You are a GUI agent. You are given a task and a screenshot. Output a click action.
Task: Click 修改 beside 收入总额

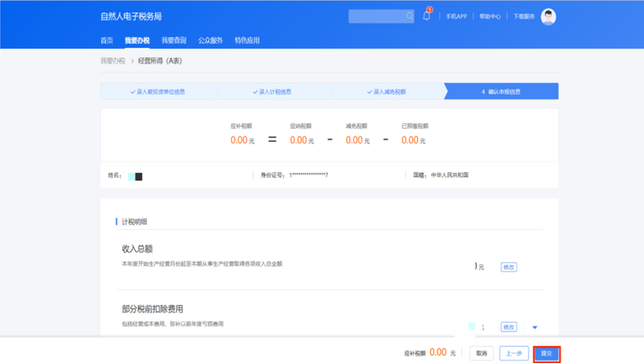[x=508, y=267]
